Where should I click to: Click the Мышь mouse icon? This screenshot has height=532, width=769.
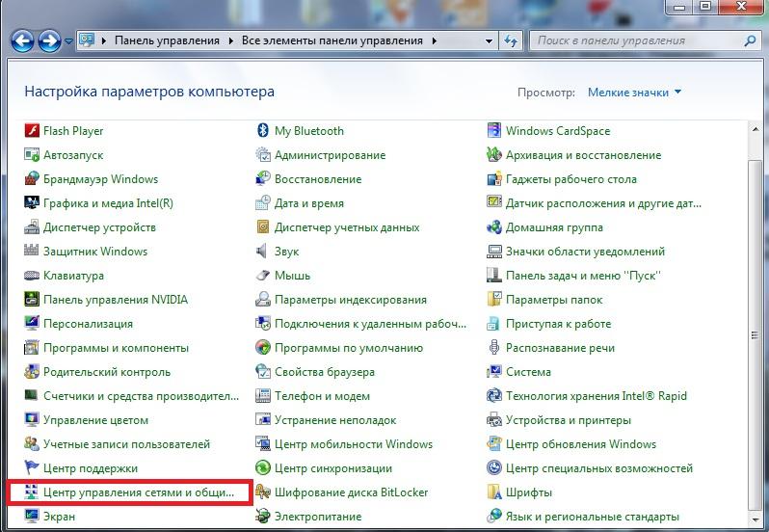point(263,276)
